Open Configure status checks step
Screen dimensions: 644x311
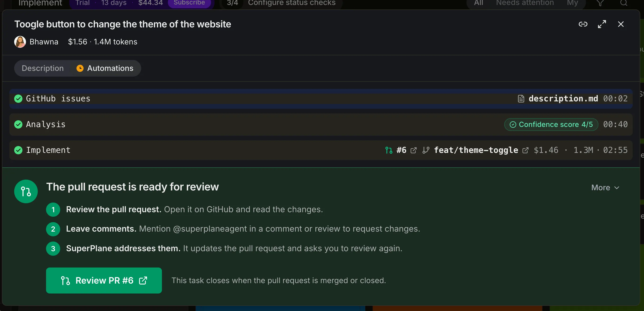pos(292,3)
